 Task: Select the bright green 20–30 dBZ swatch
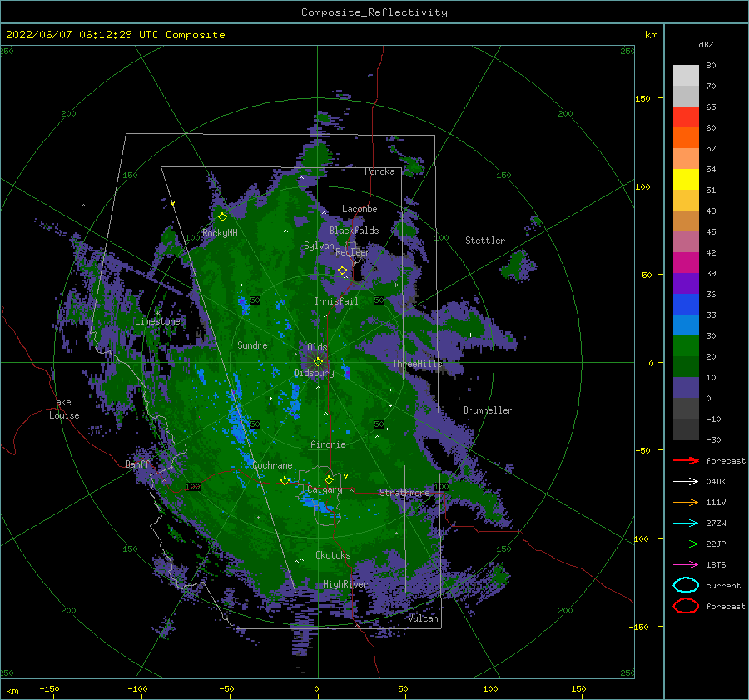coord(686,345)
